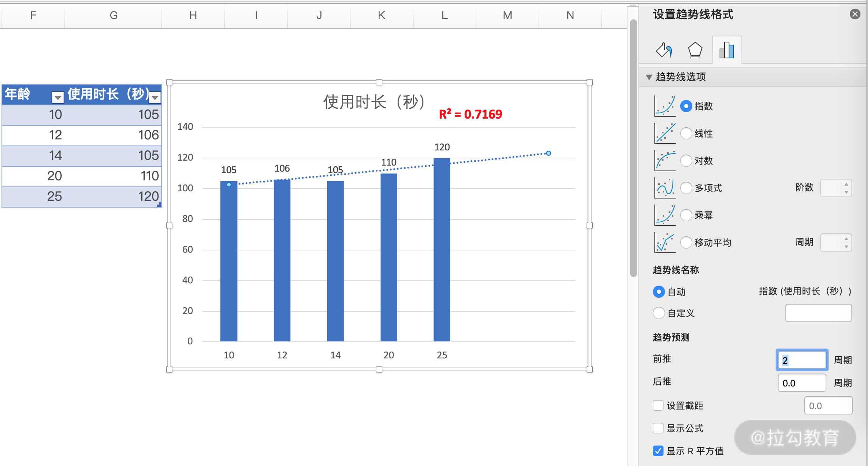Enable the 显示公式 checkbox

658,428
